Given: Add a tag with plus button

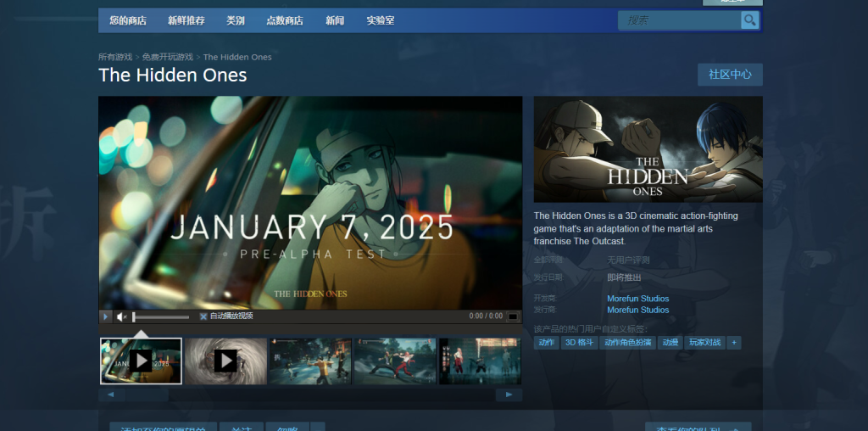Looking at the screenshot, I should tap(734, 343).
